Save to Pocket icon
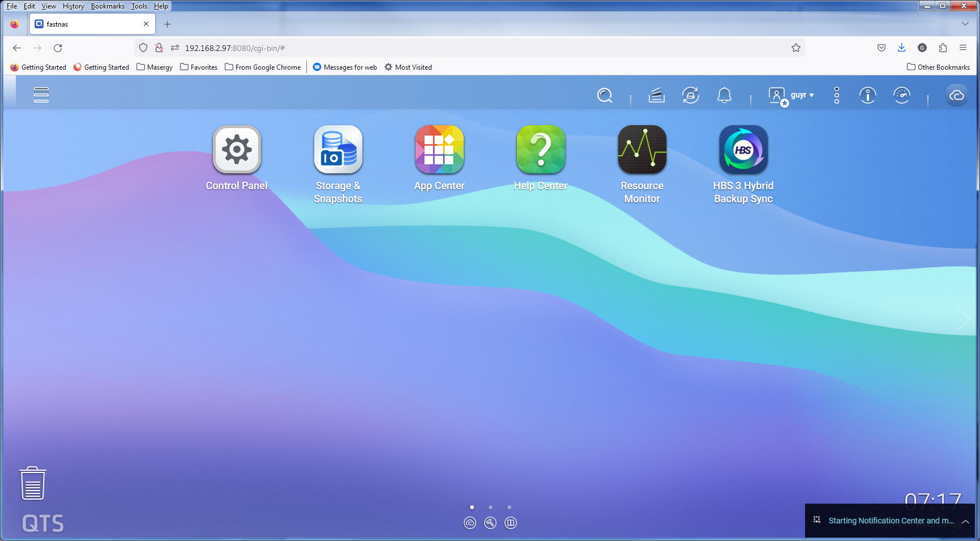This screenshot has width=980, height=541. [x=881, y=48]
